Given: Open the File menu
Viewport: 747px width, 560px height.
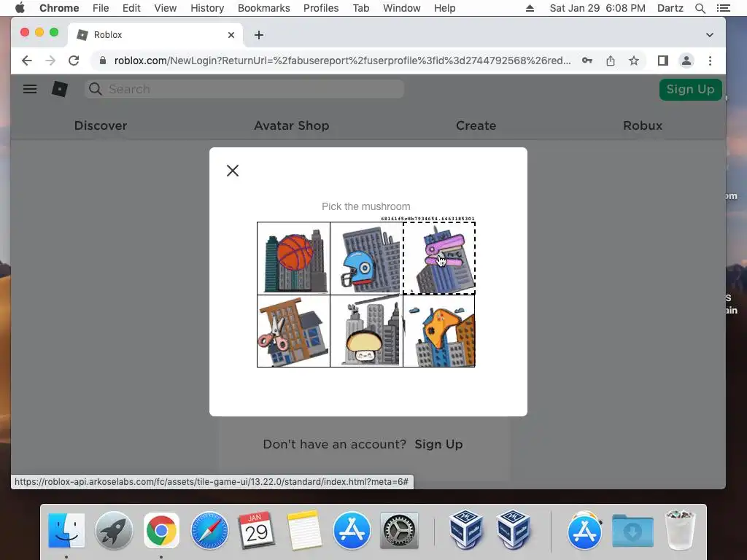Looking at the screenshot, I should pyautogui.click(x=101, y=8).
